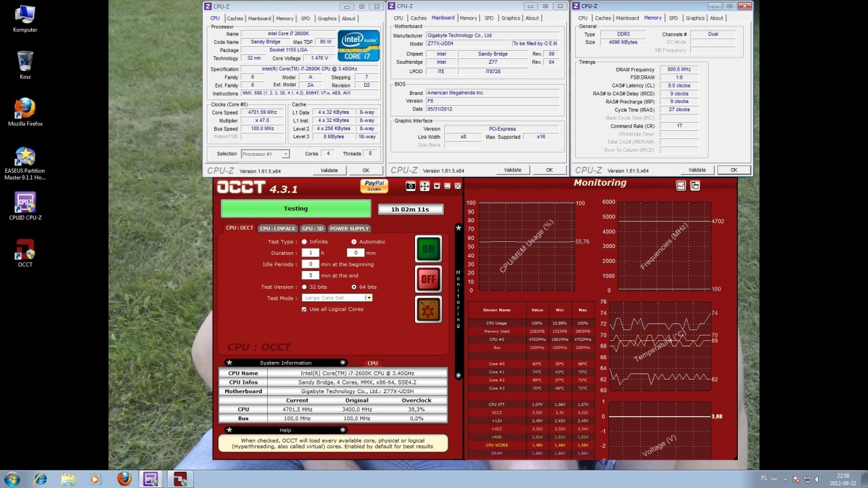868x488 pixels.
Task: Stop the test with the red OFF button
Action: coord(429,279)
